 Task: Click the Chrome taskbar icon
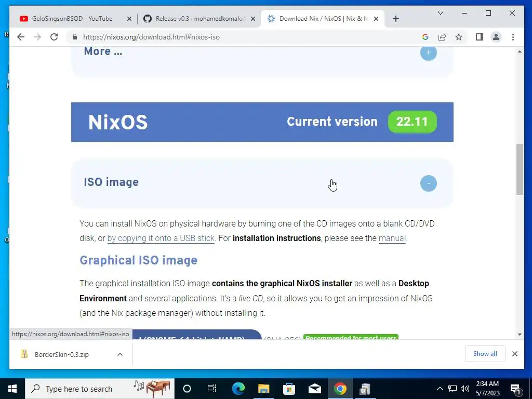(340, 389)
